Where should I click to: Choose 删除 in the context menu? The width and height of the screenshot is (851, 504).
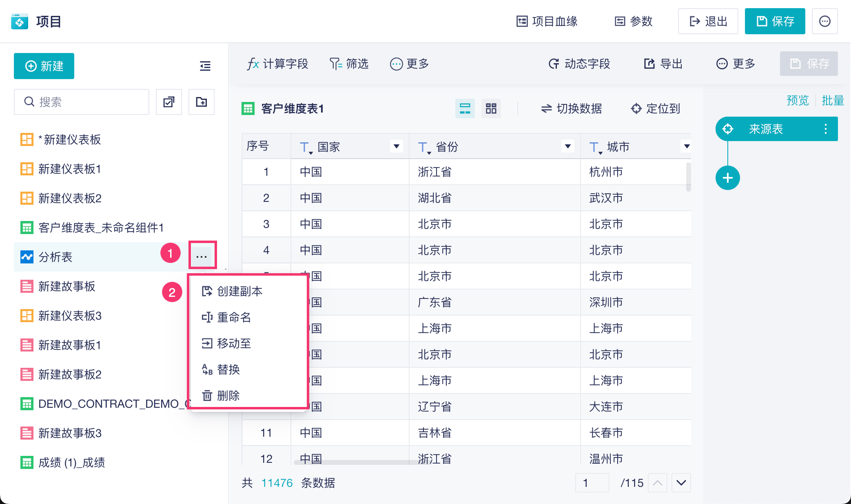(x=228, y=396)
